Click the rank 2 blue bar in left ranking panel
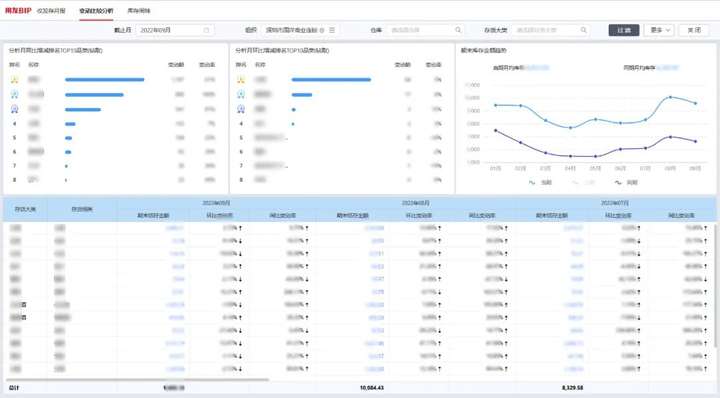This screenshot has height=398, width=720. coord(94,95)
